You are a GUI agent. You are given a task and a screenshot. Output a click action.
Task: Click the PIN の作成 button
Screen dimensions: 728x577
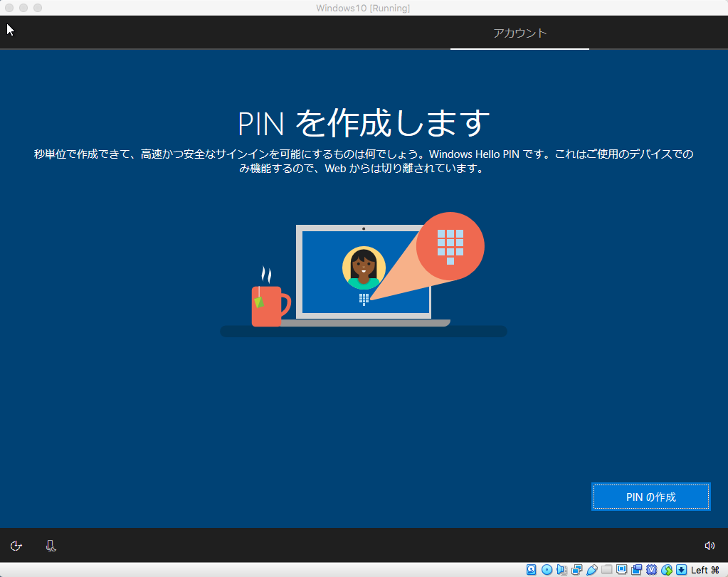point(651,497)
